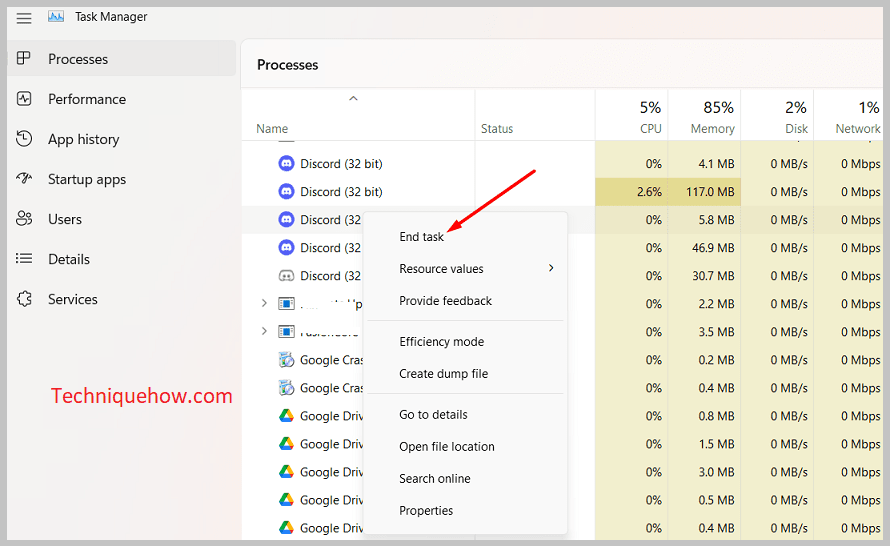Click grey Discord icon in 30.7 MB row

click(286, 276)
